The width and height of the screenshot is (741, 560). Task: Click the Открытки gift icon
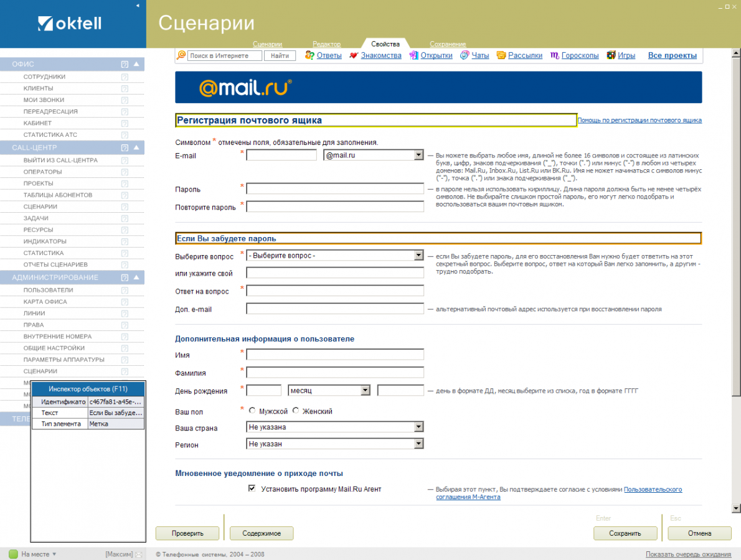click(413, 55)
